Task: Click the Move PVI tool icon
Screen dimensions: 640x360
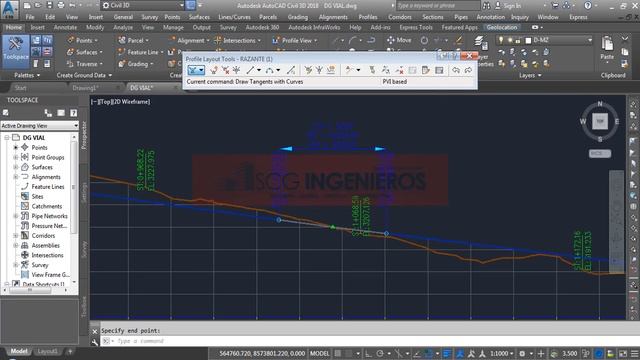Action: pos(236,70)
